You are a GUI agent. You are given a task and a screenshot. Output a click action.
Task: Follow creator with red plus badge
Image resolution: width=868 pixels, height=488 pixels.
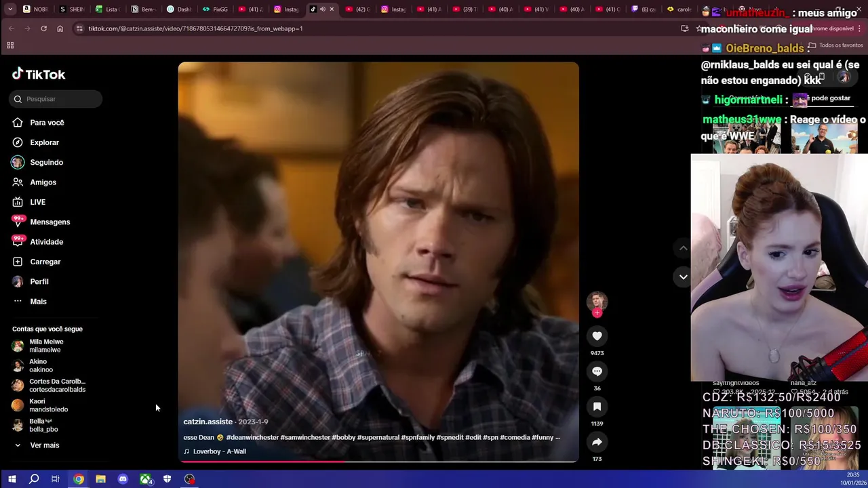tap(597, 312)
